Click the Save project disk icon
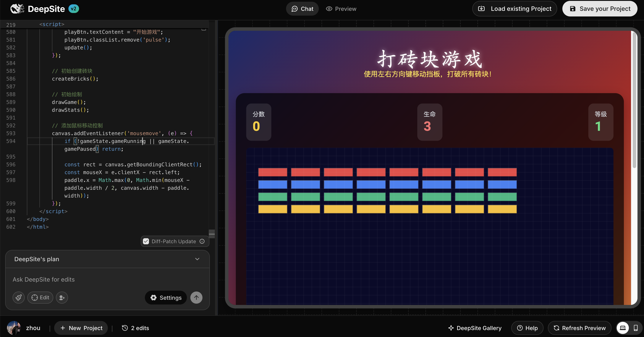 [573, 9]
